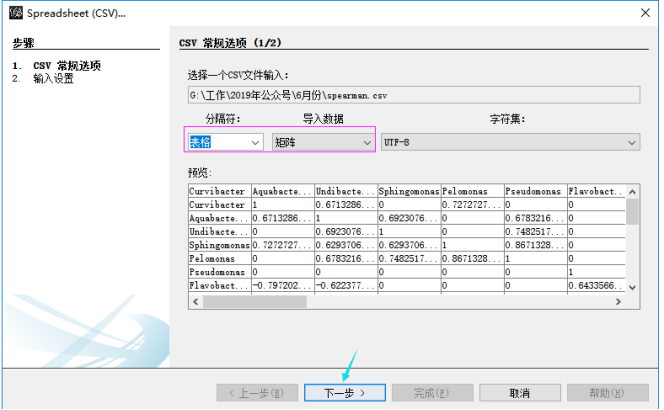Click the Pelomonas row label

(x=220, y=258)
